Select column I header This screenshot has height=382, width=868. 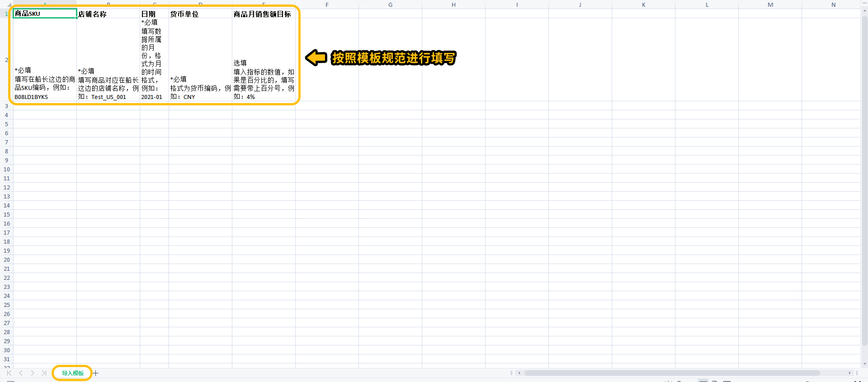click(x=517, y=5)
